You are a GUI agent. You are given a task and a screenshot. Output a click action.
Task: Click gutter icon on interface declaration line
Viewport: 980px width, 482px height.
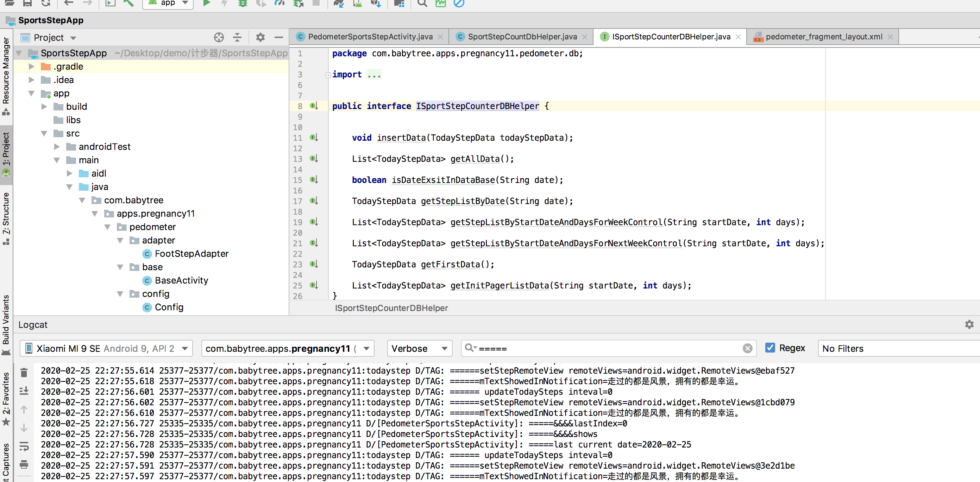(x=314, y=106)
